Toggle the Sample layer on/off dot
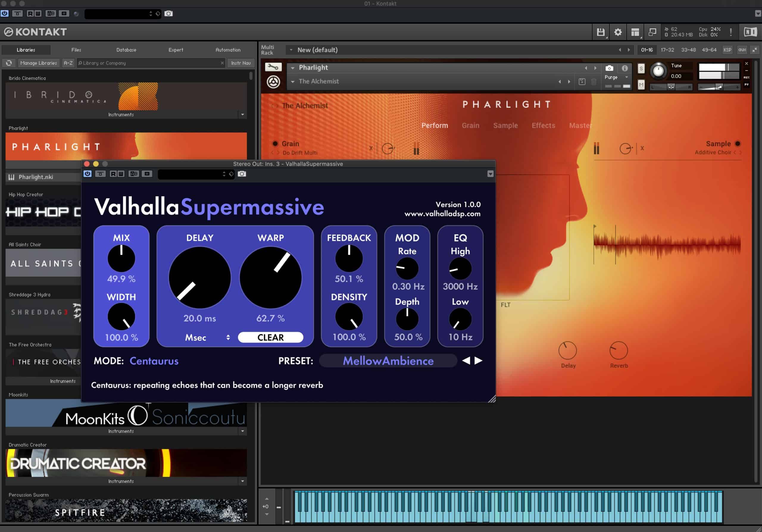The height and width of the screenshot is (532, 762). tap(737, 144)
